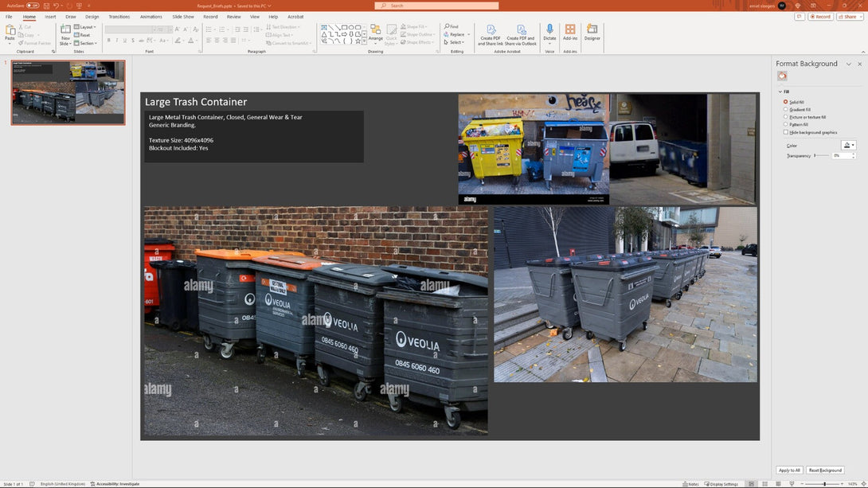868x488 pixels.
Task: Click the Transparency percentage stepper
Action: tap(854, 155)
